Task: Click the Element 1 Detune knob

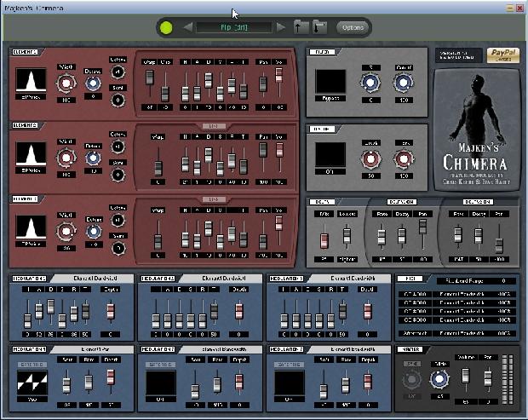Action: pos(93,83)
